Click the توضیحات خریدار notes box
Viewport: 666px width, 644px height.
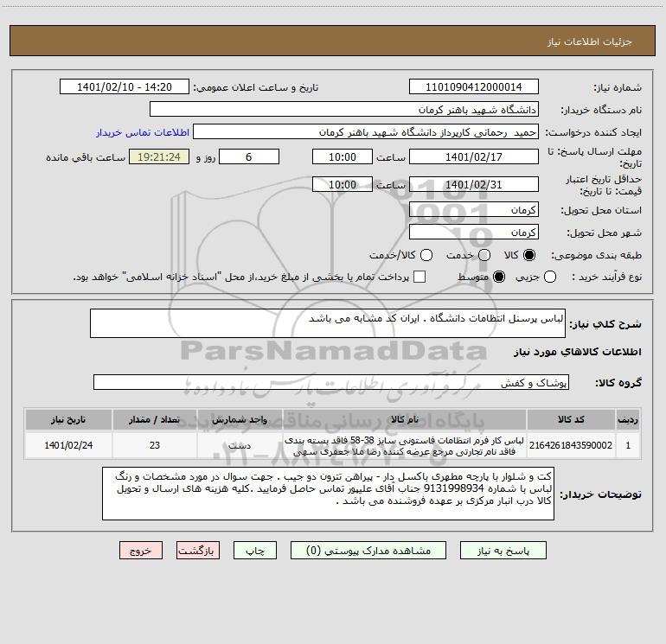328,494
